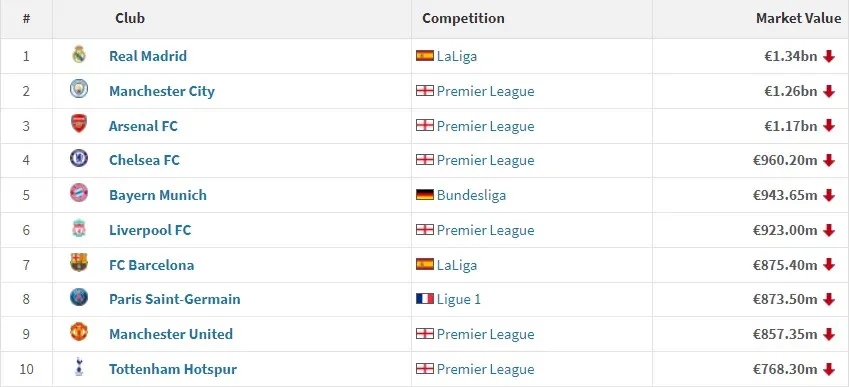Click the Manchester United crest icon

(x=79, y=332)
